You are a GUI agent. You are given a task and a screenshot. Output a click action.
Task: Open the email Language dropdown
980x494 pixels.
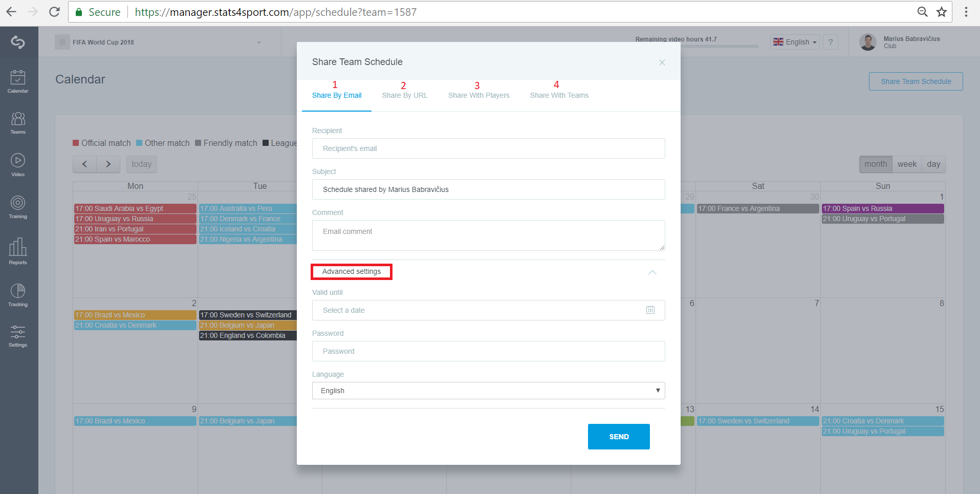tap(489, 391)
